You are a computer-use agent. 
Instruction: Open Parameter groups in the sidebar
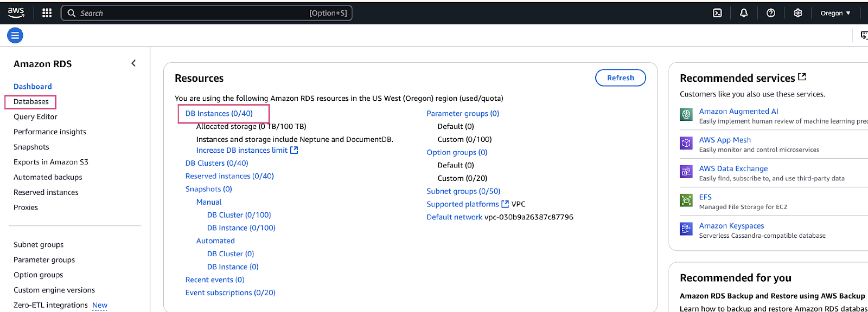click(x=44, y=260)
